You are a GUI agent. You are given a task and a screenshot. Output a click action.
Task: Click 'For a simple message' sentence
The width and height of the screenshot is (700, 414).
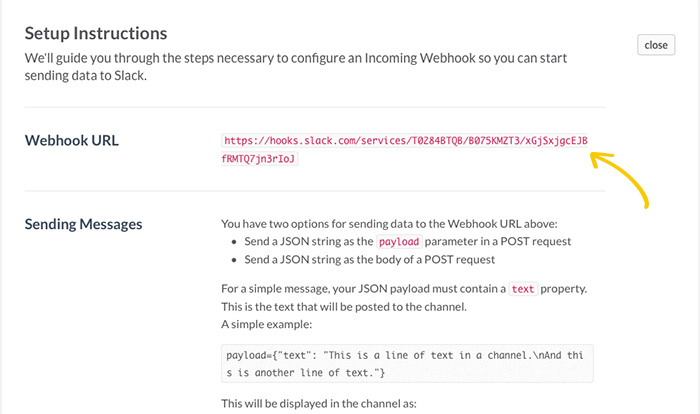click(404, 289)
